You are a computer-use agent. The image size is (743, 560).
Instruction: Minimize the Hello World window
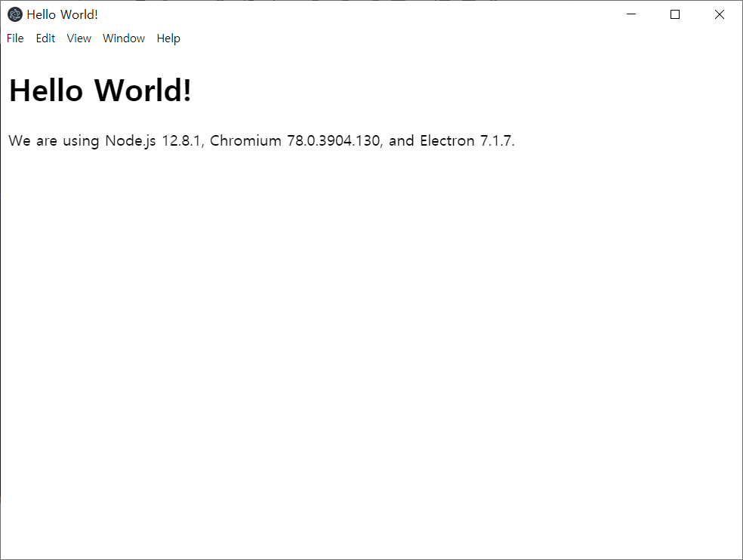(x=631, y=14)
